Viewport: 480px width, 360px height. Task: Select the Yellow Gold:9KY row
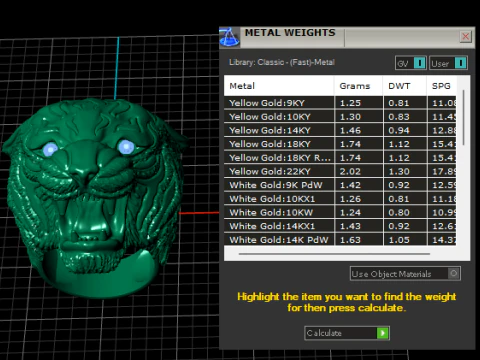point(340,103)
